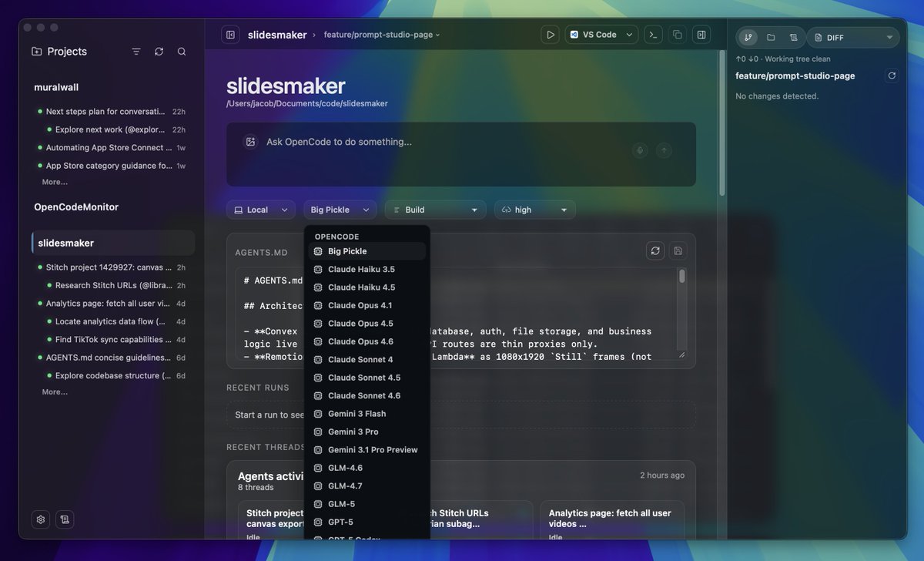Open the Local environment dropdown
Viewport: 924px width, 561px height.
coord(260,210)
